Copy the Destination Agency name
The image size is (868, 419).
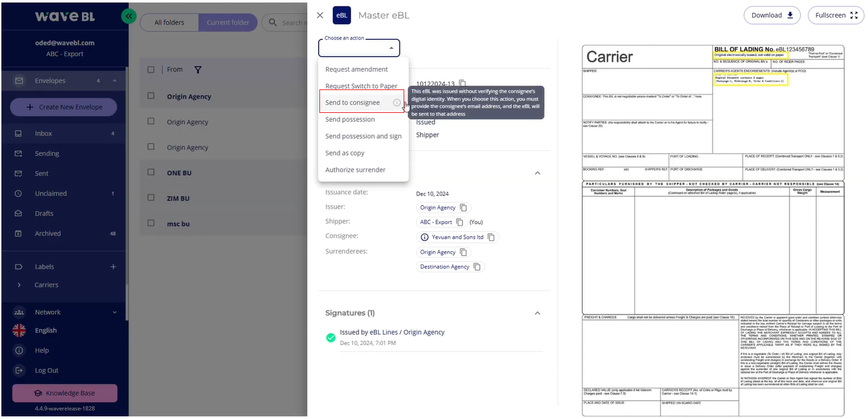tap(477, 267)
